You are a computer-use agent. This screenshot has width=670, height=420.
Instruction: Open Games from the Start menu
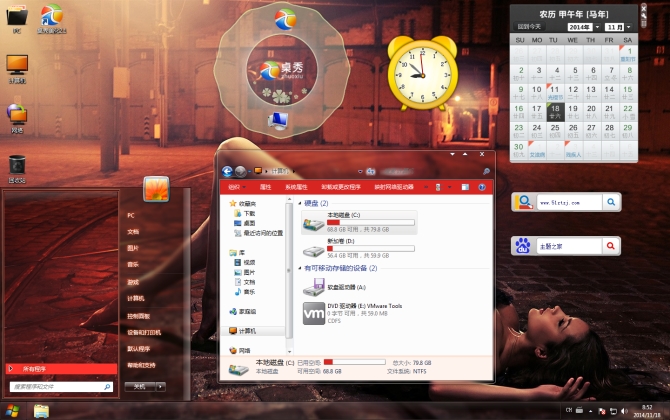133,282
